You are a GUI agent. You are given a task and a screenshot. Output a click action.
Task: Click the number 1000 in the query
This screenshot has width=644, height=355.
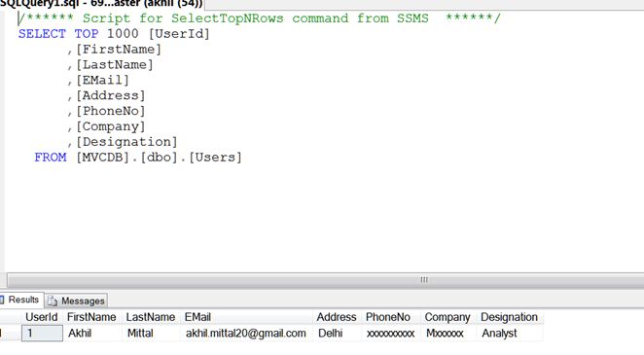123,34
